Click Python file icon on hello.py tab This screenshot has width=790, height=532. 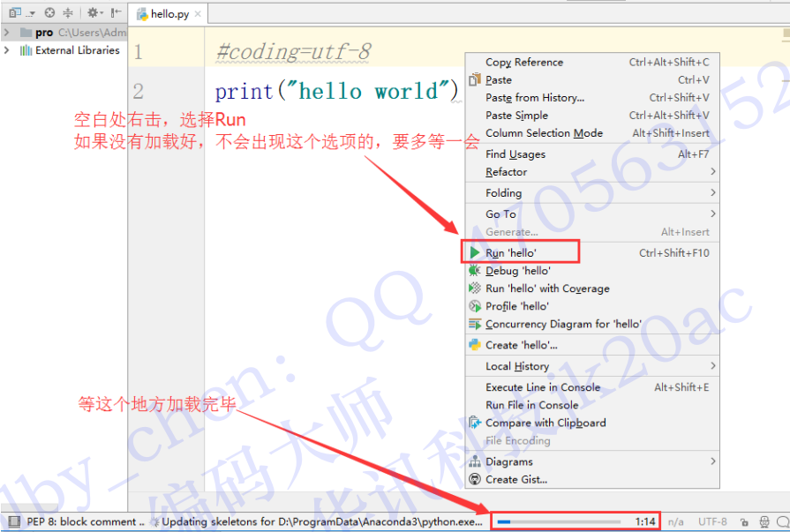point(142,14)
